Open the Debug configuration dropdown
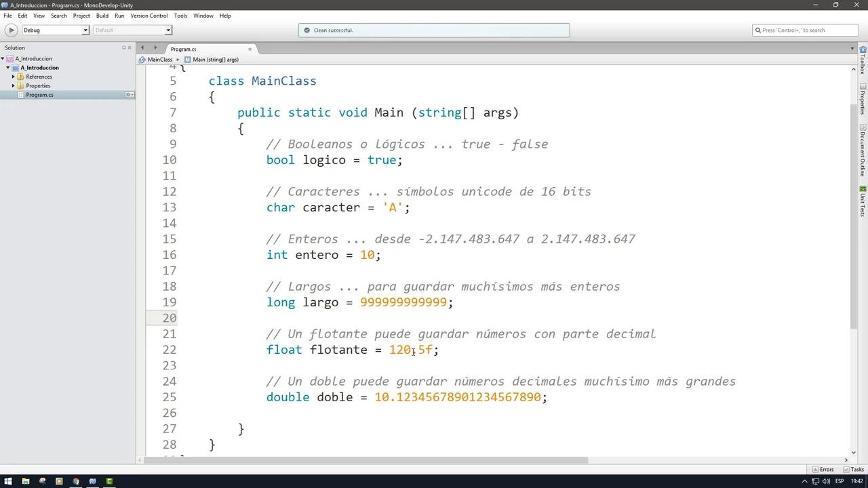This screenshot has width=868, height=488. (x=56, y=30)
